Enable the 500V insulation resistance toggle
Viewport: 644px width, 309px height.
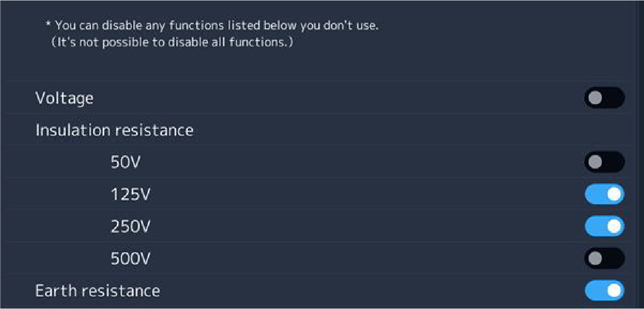(604, 259)
